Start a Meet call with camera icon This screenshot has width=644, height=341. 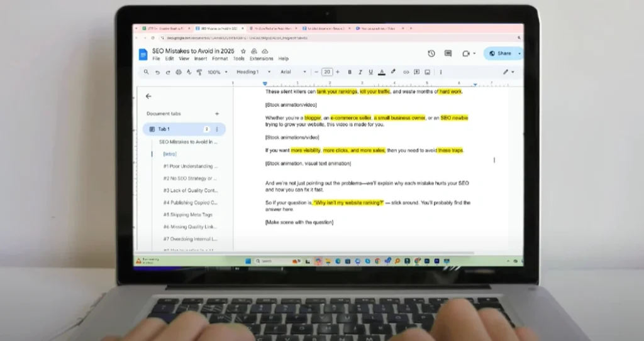(x=466, y=53)
